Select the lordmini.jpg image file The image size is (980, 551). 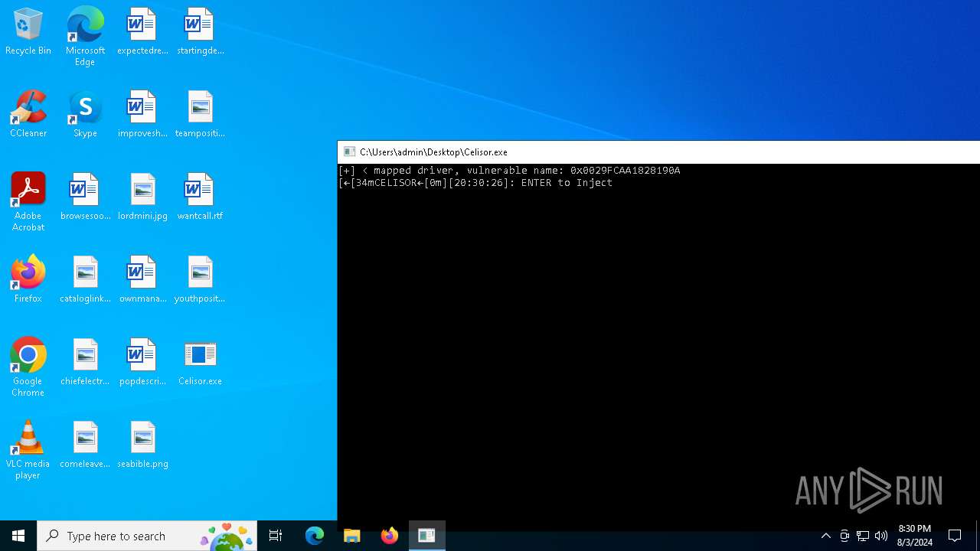pyautogui.click(x=142, y=197)
